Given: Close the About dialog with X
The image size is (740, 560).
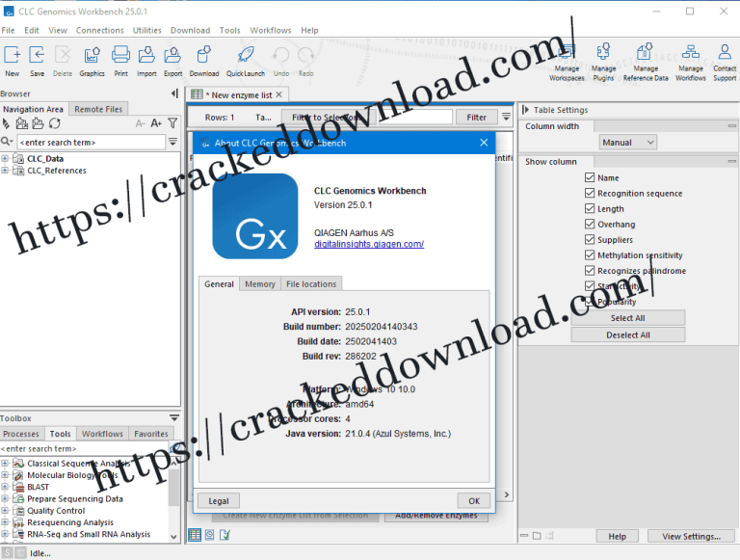Looking at the screenshot, I should (484, 143).
